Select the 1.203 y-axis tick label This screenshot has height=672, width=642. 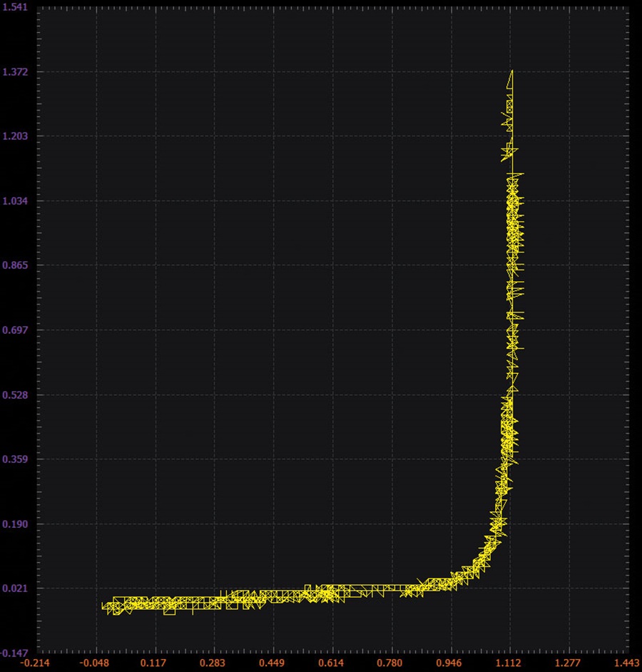(15, 136)
